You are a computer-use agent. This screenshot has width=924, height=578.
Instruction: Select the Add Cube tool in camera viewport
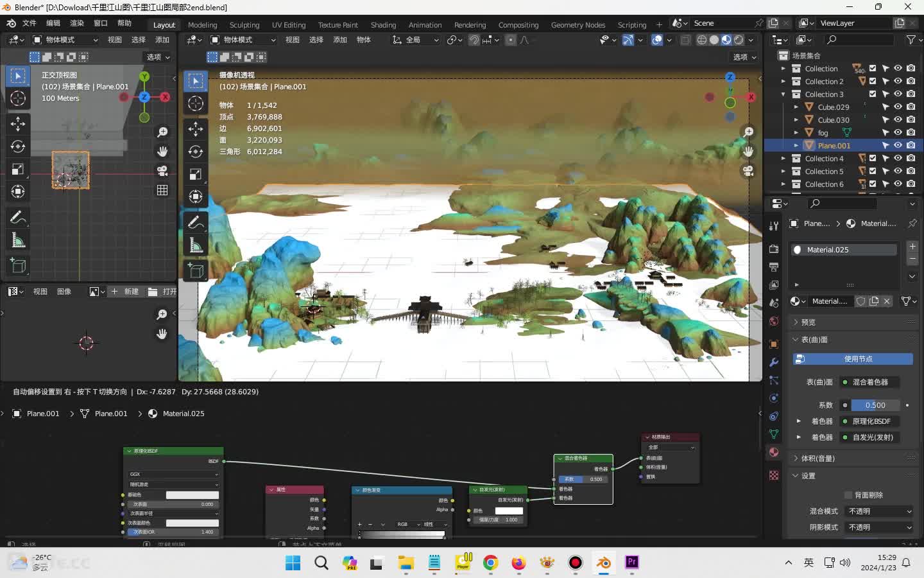pos(196,271)
